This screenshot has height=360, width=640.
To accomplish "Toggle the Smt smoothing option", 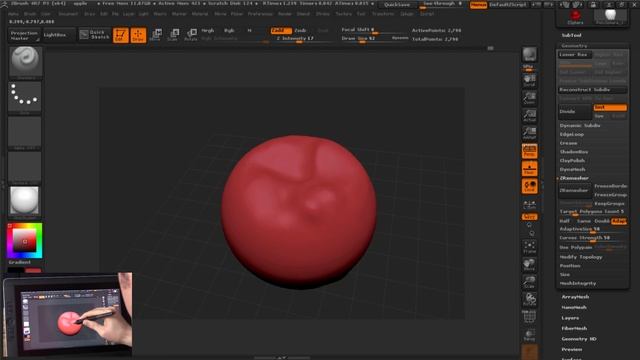I will 610,108.
